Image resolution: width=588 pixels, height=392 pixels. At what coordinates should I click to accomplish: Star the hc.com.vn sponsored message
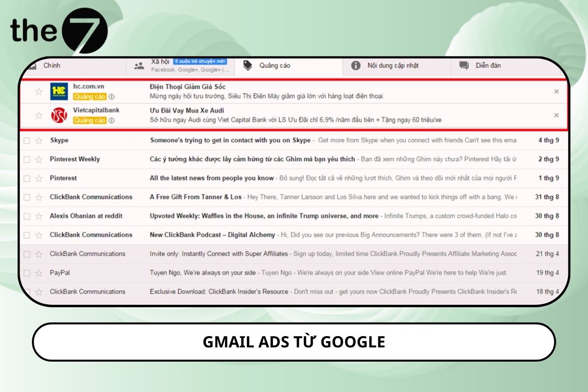coord(38,91)
